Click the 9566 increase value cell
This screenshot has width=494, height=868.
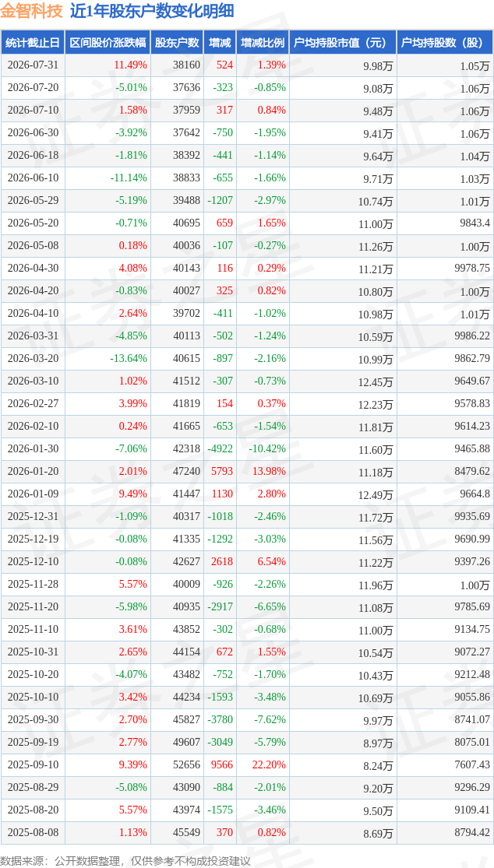pos(223,764)
